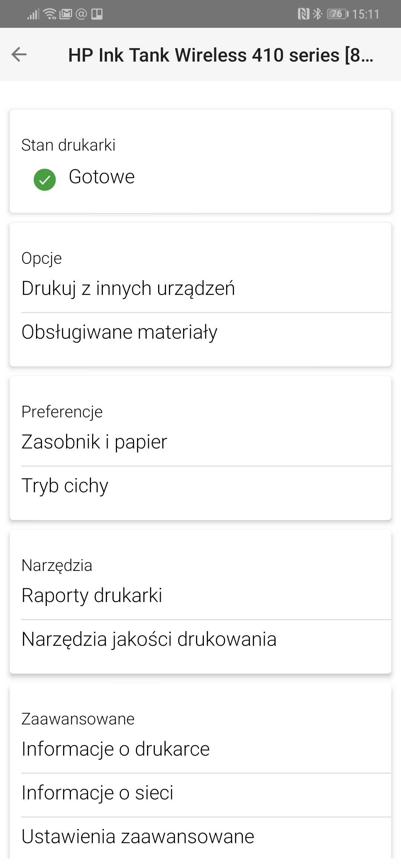Tap the cellular signal strength icon
The width and height of the screenshot is (401, 868).
point(33,14)
